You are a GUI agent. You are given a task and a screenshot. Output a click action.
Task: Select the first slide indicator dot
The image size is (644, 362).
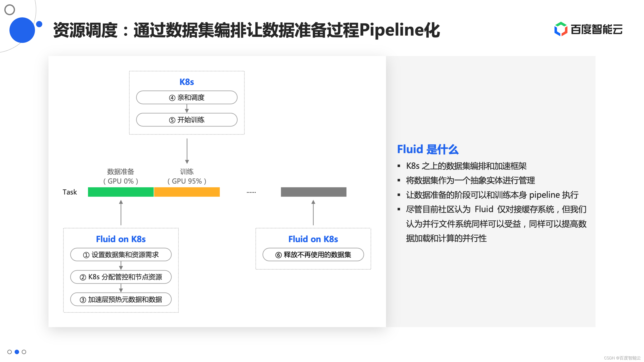point(9,352)
